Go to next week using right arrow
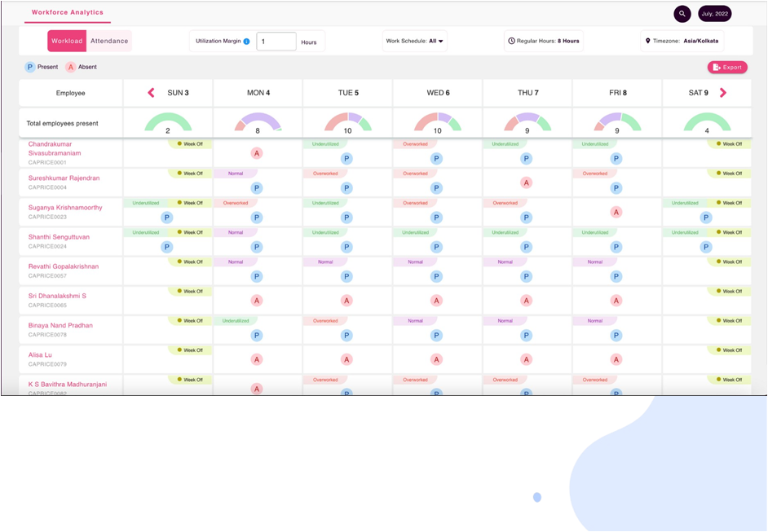Image resolution: width=768 pixels, height=532 pixels. point(722,93)
